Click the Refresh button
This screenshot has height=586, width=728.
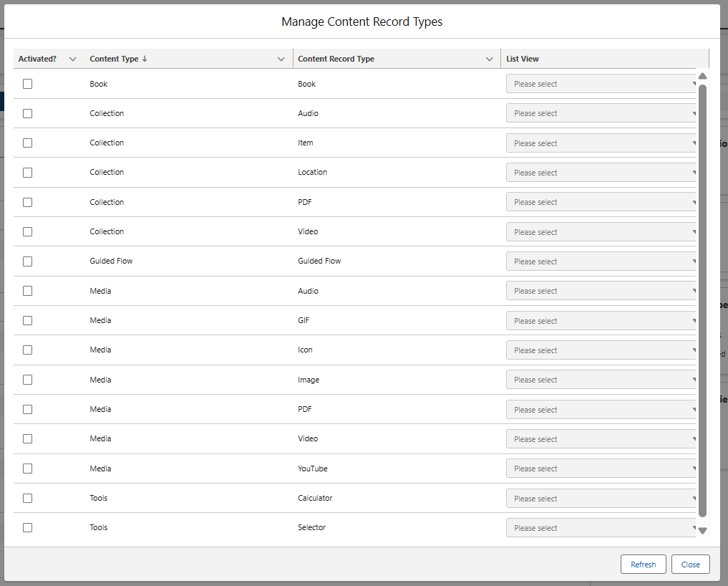643,565
